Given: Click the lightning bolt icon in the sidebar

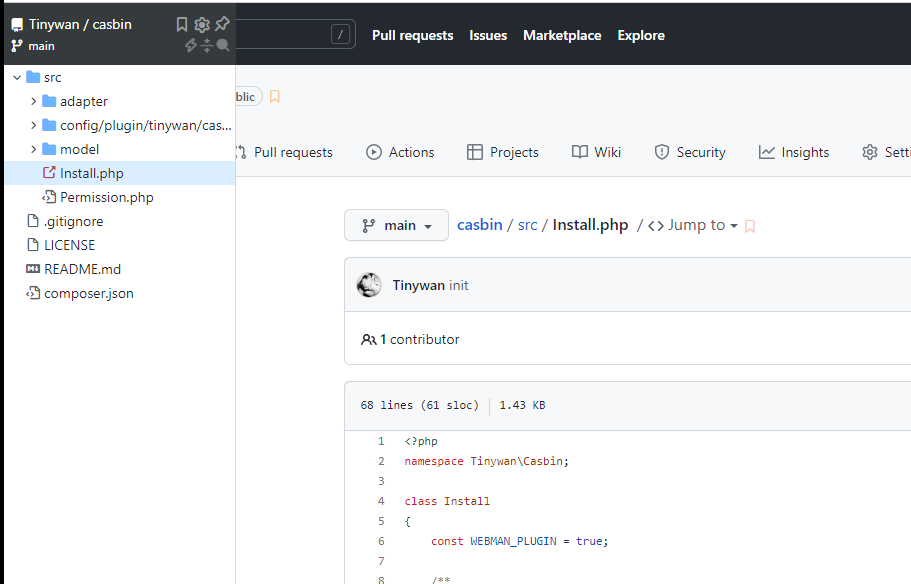Looking at the screenshot, I should click(191, 45).
